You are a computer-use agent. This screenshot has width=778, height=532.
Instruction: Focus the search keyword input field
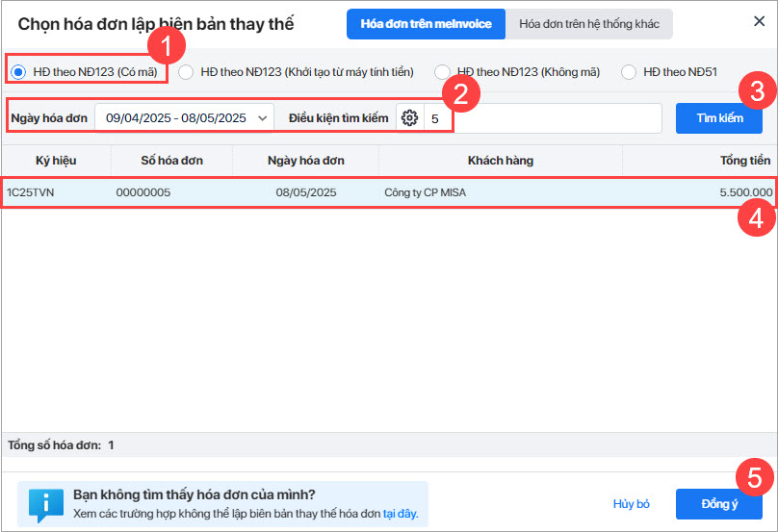(x=543, y=118)
